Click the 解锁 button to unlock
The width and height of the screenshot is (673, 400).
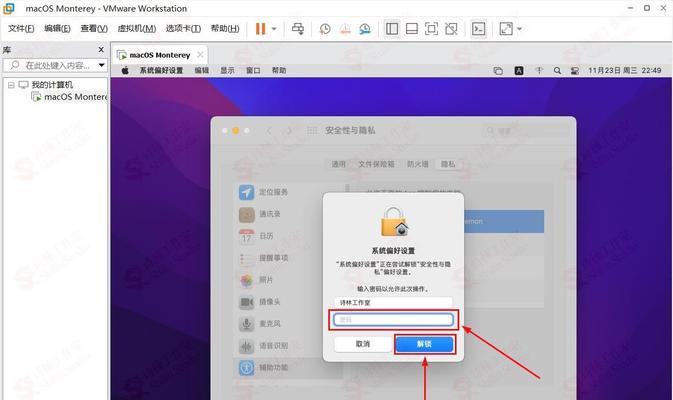tap(424, 344)
